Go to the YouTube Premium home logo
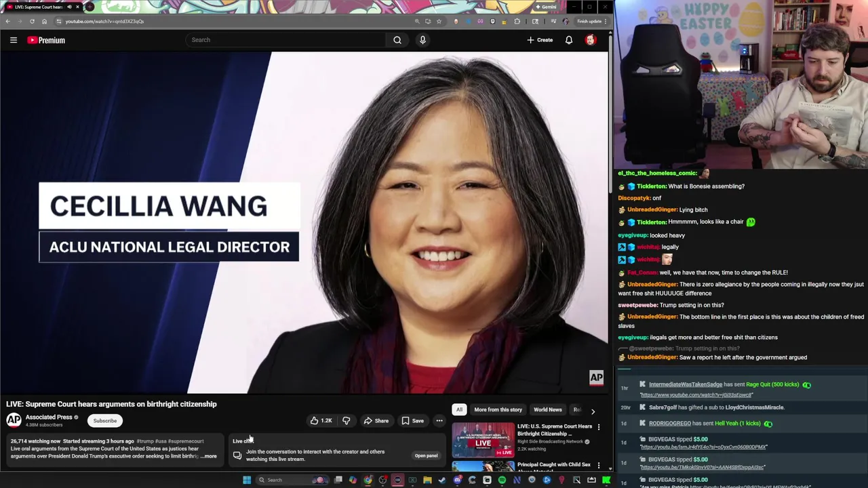This screenshot has height=488, width=868. 46,40
